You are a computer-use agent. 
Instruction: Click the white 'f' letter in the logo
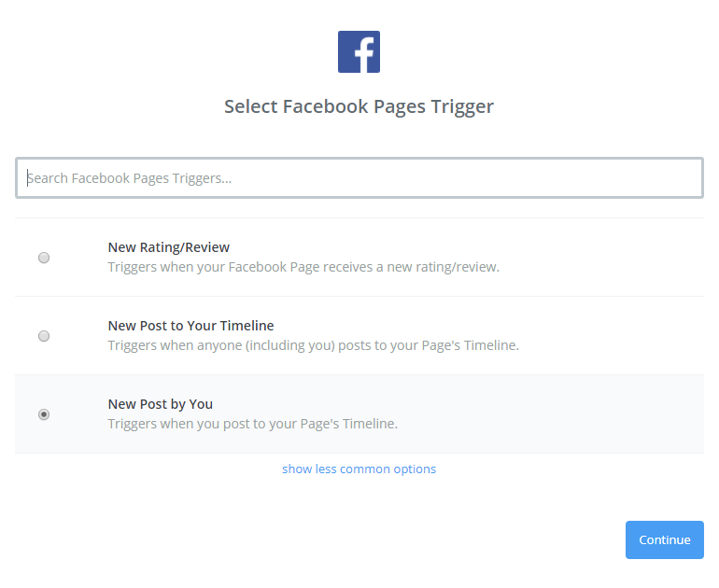[363, 54]
